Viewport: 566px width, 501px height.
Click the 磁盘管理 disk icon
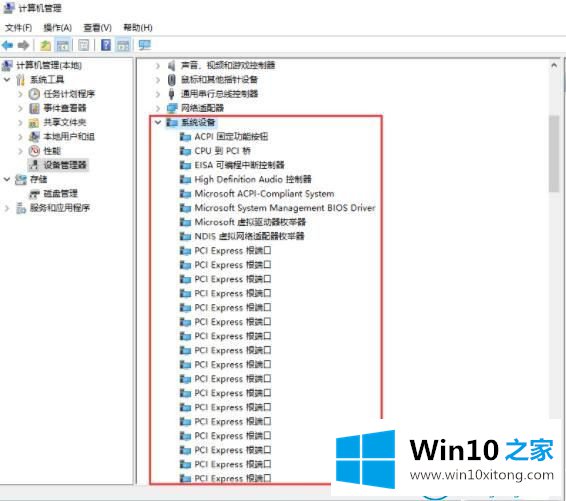coord(34,194)
